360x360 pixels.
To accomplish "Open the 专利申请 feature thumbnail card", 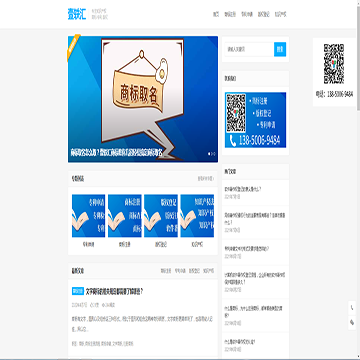I will 88,221.
